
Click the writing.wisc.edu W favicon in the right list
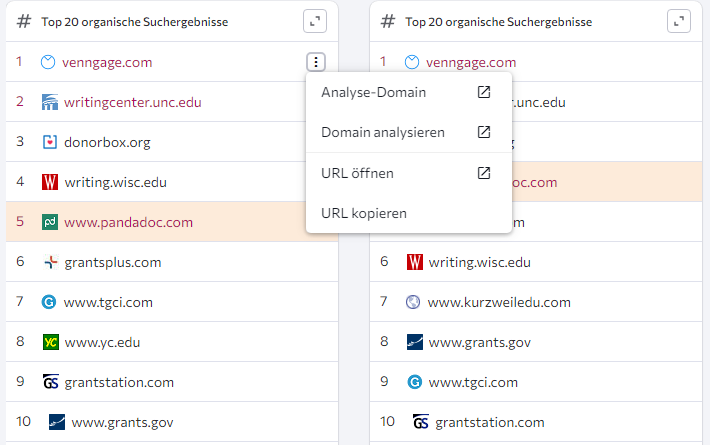click(x=415, y=262)
